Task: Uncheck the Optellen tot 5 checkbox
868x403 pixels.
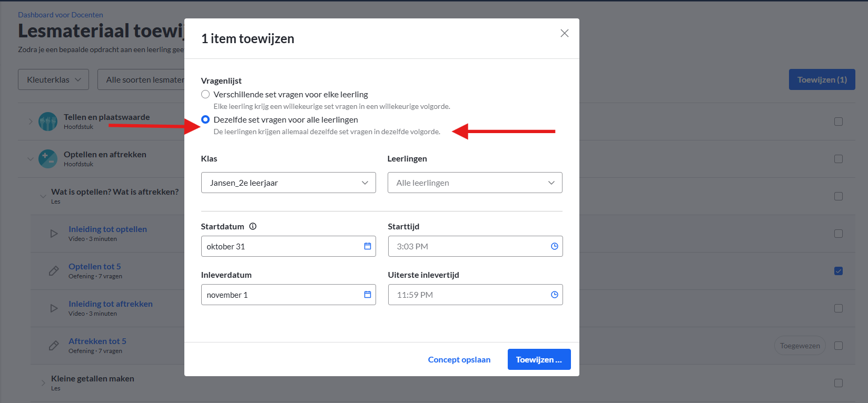Action: coord(839,271)
